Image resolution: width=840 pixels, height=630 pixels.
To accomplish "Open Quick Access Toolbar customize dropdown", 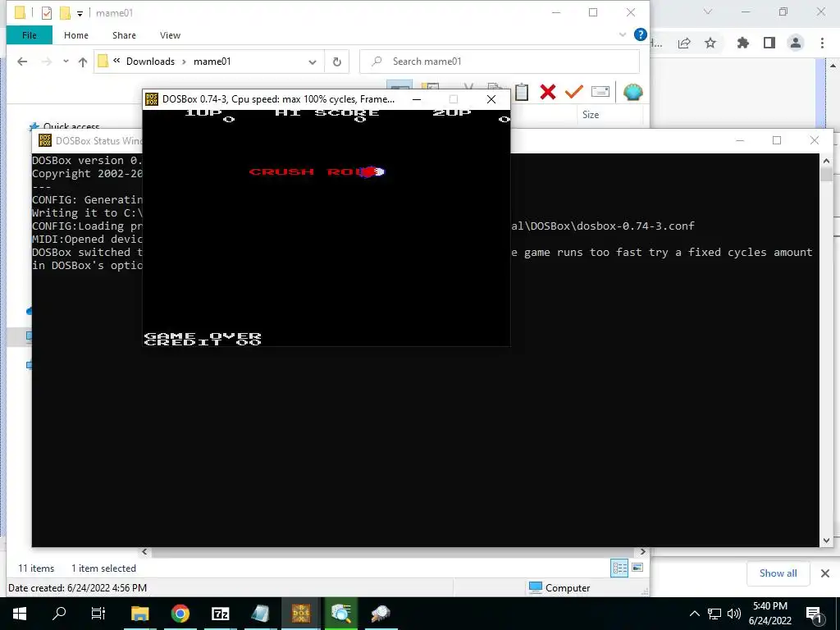I will (x=80, y=13).
